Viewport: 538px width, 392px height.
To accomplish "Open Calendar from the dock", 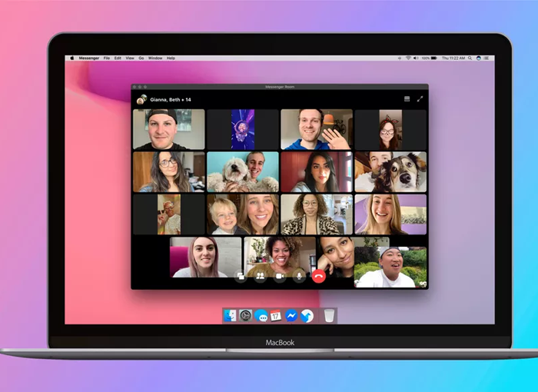I will 276,315.
